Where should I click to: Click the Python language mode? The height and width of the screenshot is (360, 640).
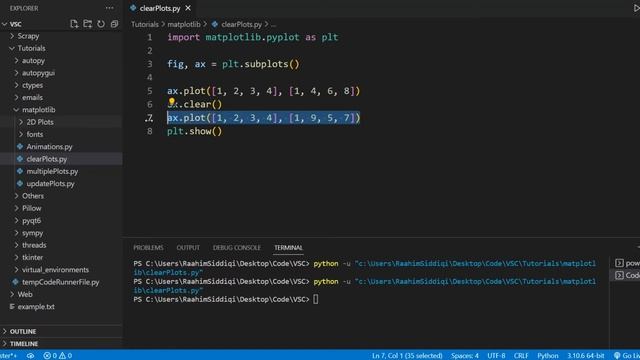coord(547,356)
